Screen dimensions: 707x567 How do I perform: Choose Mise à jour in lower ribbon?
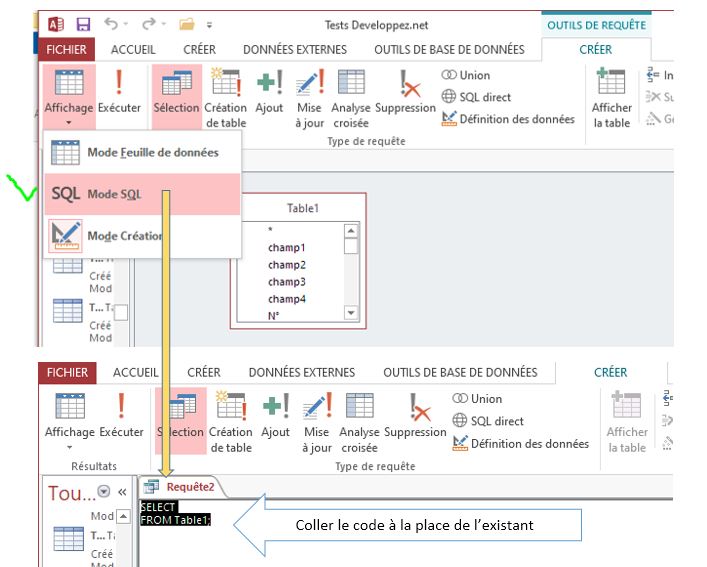[x=317, y=422]
